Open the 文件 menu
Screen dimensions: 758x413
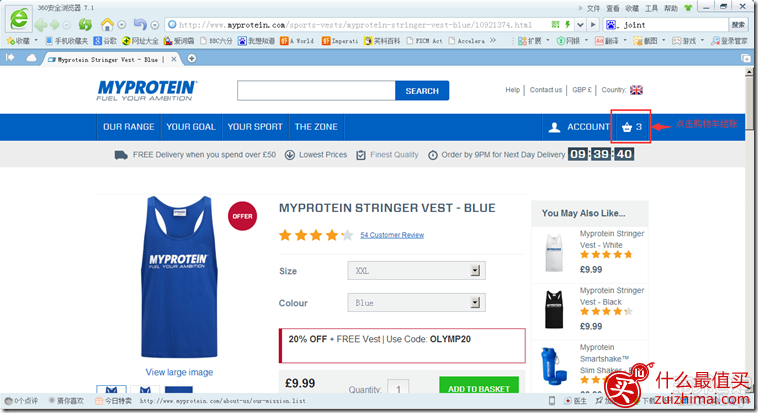pyautogui.click(x=593, y=8)
